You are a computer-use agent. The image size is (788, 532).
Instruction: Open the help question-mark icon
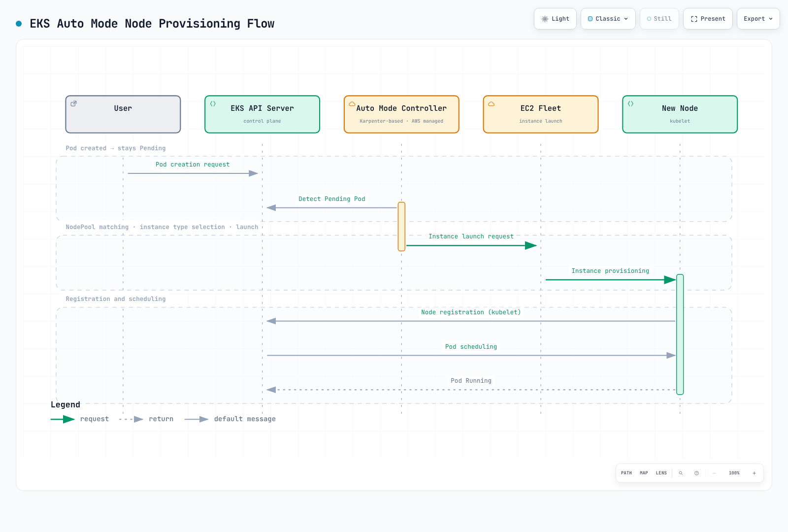click(696, 473)
